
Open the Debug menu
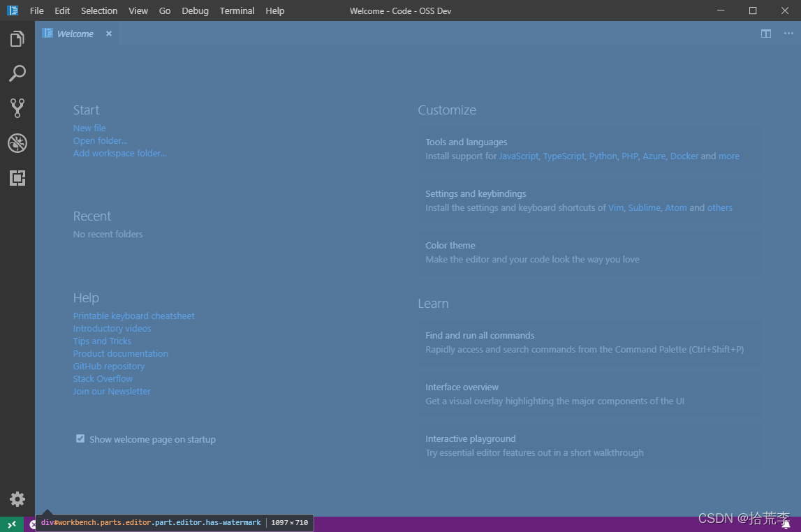[195, 10]
